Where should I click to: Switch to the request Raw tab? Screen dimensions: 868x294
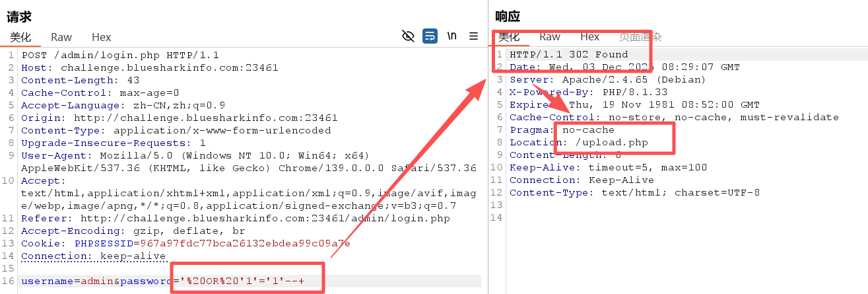(x=61, y=37)
